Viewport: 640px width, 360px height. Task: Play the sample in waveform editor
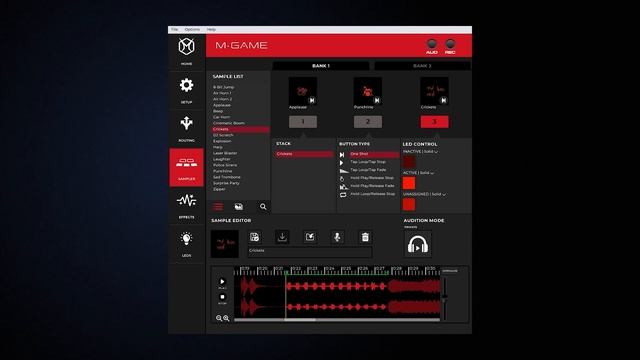pyautogui.click(x=222, y=281)
